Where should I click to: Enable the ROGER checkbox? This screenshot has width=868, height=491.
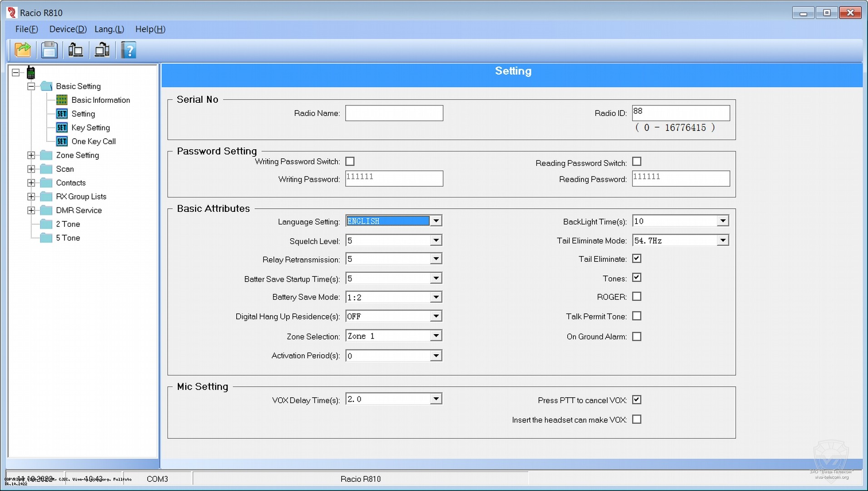[637, 296]
